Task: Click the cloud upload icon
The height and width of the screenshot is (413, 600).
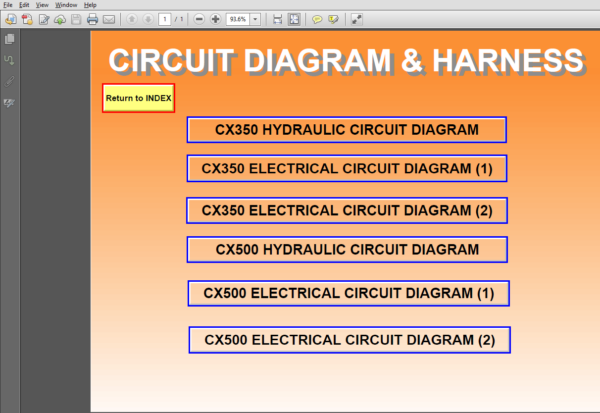Action: [x=60, y=19]
